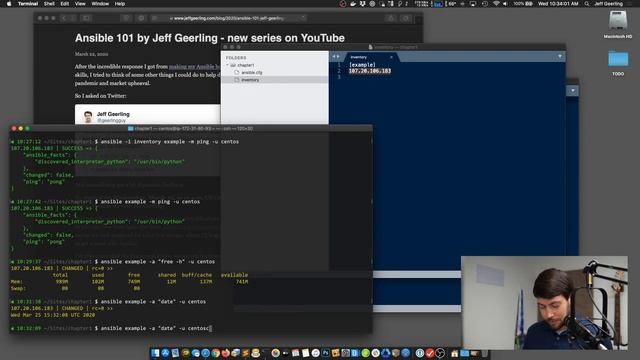640x360 pixels.
Task: Click the menu bar clock
Action: (558, 4)
